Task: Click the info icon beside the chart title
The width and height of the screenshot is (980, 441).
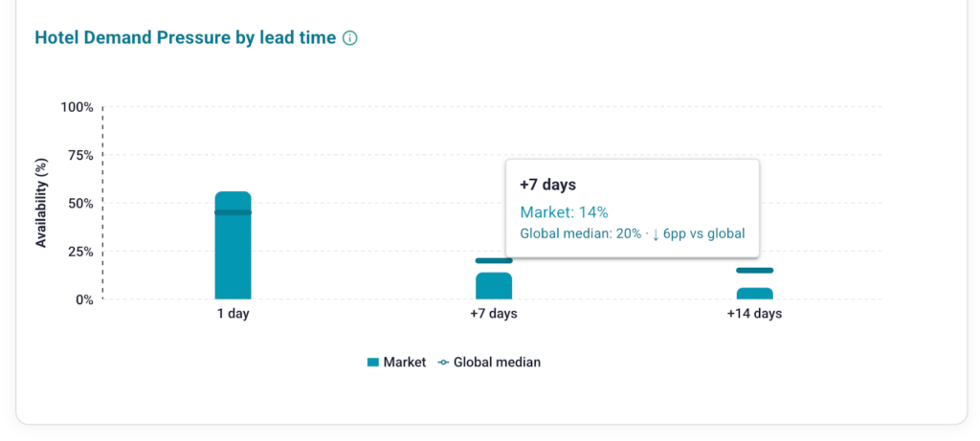Action: (350, 38)
